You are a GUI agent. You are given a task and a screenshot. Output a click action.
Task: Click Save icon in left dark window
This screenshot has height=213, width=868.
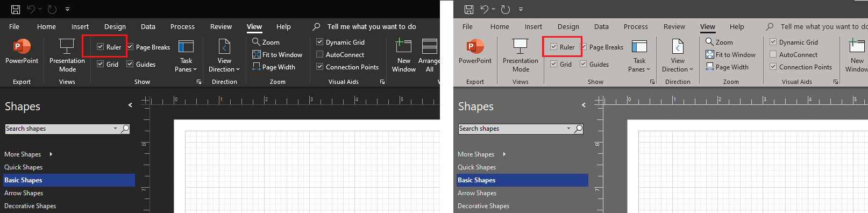(x=16, y=9)
